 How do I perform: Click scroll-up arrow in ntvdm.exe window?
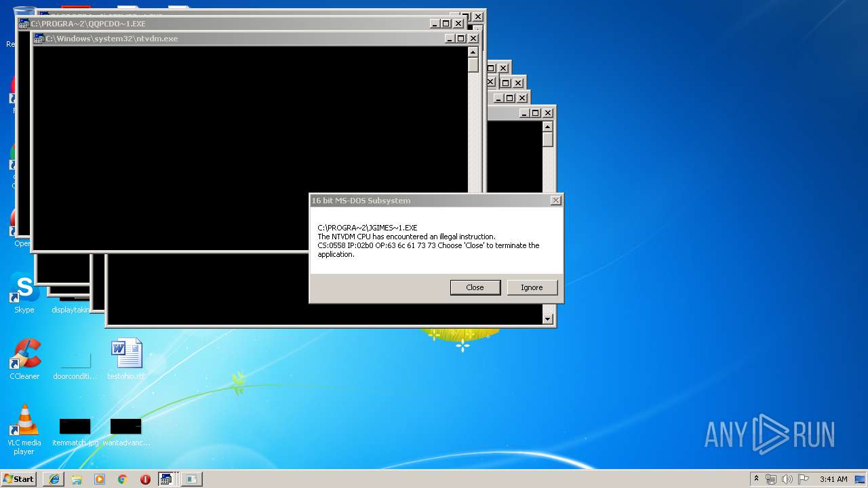[x=473, y=52]
